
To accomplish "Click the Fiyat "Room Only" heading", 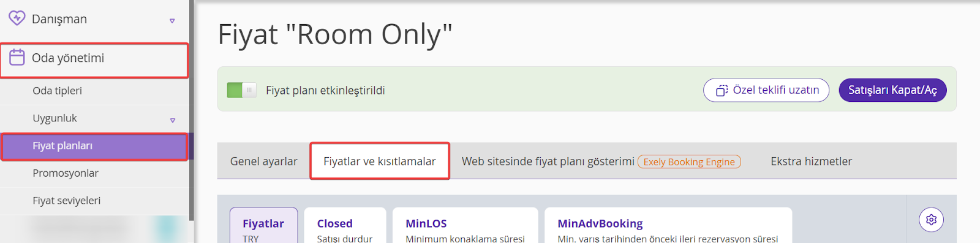I will [335, 34].
